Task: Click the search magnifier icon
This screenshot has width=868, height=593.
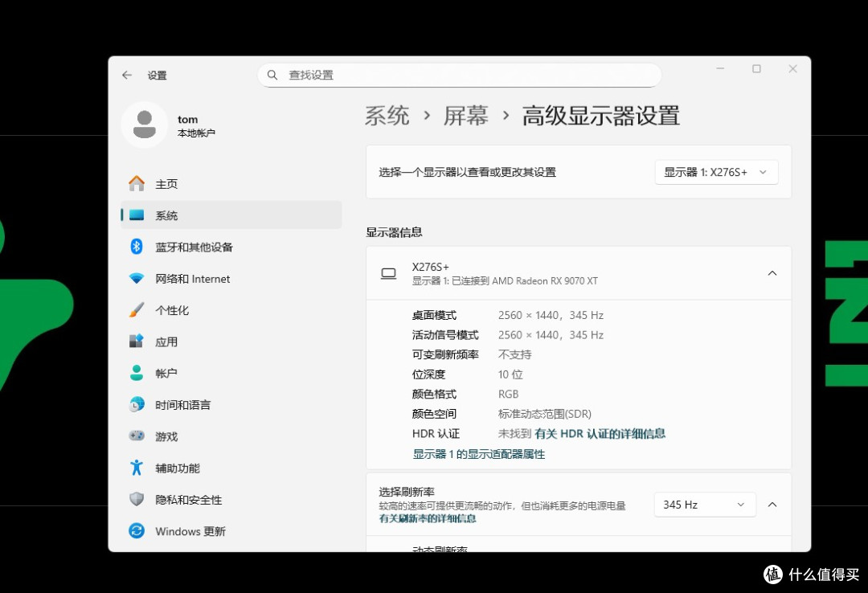Action: 272,75
